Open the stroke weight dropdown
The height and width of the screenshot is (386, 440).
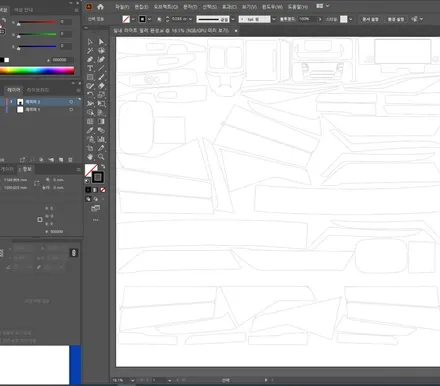point(190,19)
